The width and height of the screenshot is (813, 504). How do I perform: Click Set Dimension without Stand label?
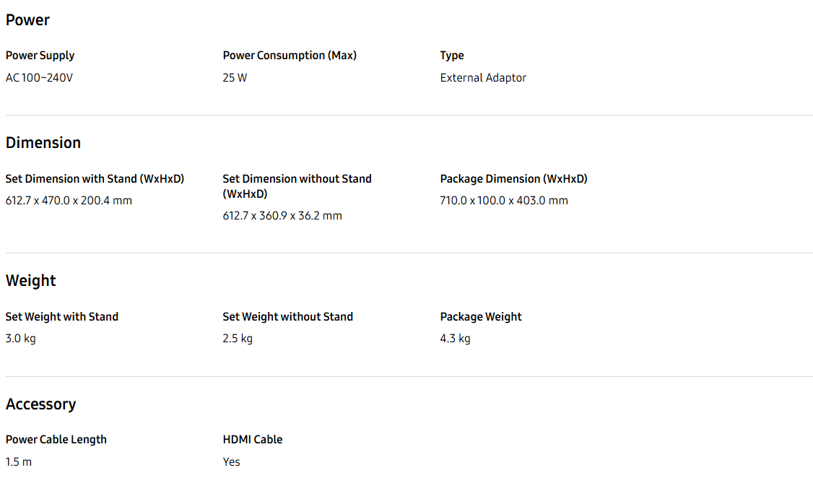297,186
